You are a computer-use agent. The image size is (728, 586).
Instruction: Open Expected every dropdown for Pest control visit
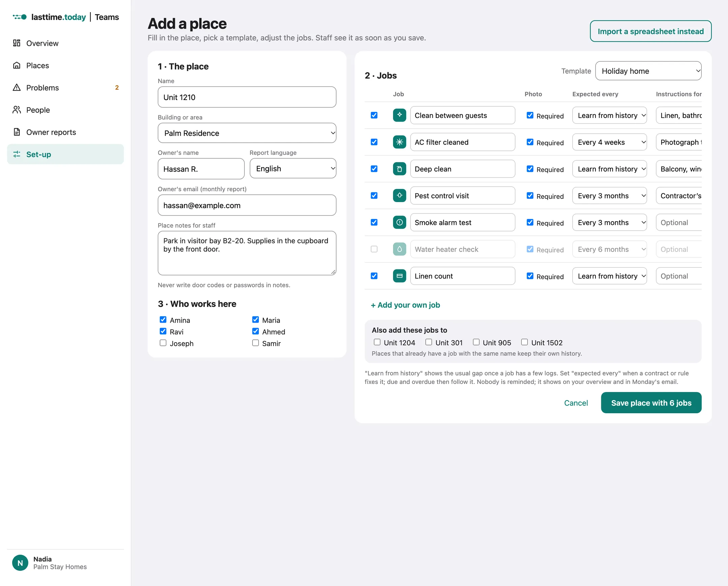point(609,196)
